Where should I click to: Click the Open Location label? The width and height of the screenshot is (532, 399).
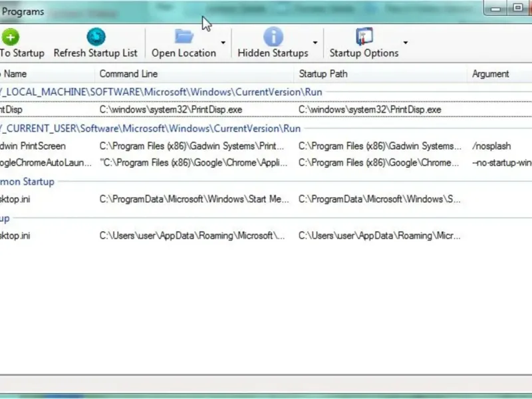click(x=184, y=53)
